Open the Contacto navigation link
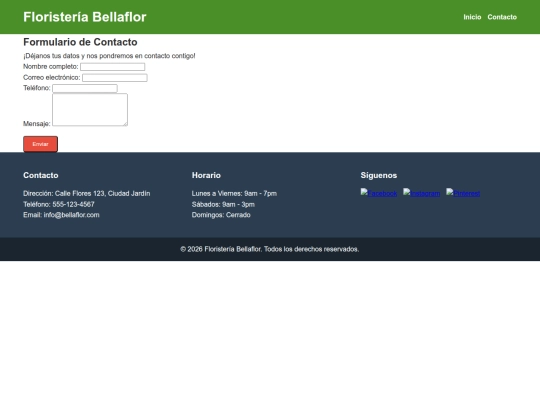Viewport: 540px width, 405px height. 502,17
